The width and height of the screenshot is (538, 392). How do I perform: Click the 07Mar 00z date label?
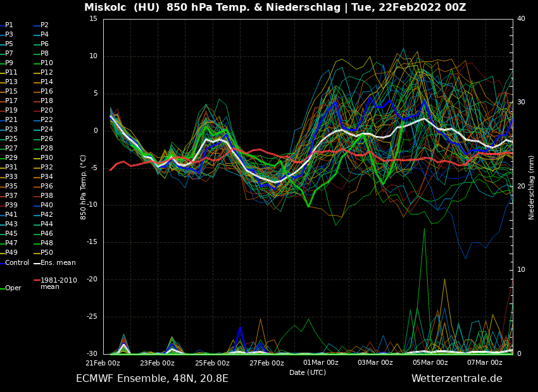pos(485,363)
